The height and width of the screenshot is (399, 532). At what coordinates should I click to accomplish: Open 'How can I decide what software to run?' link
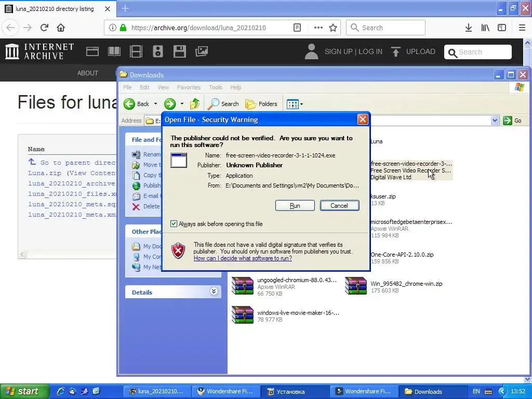pos(243,258)
